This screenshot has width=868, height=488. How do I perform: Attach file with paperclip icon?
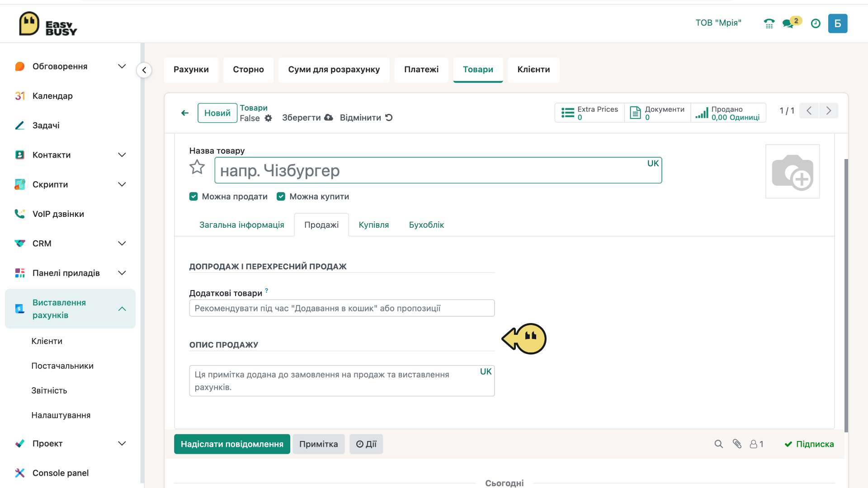737,444
